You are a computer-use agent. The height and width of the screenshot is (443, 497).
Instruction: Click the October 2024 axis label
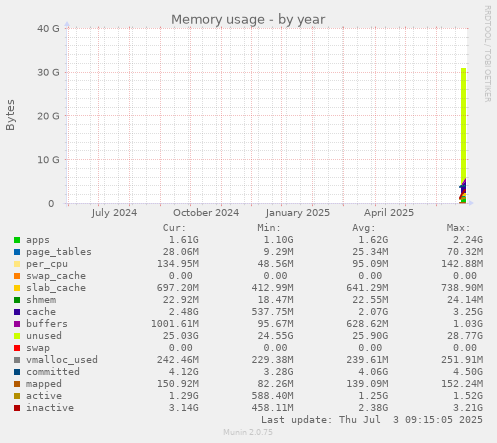click(206, 213)
